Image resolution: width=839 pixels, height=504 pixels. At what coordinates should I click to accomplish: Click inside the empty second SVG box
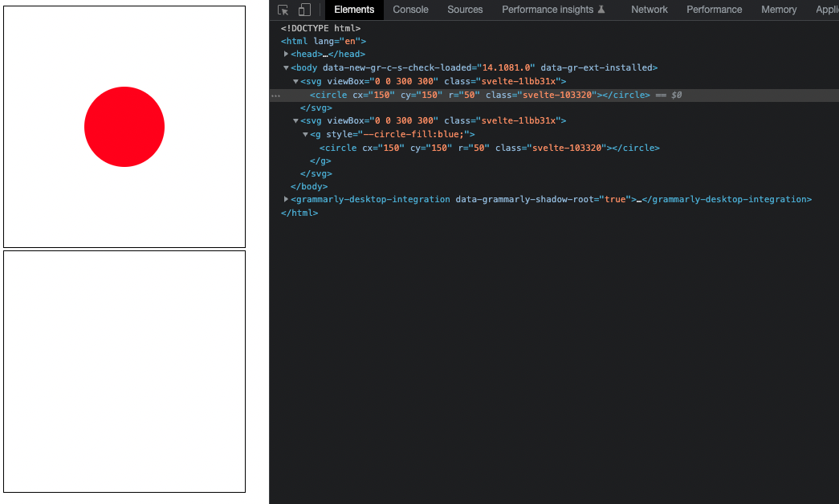coord(124,372)
